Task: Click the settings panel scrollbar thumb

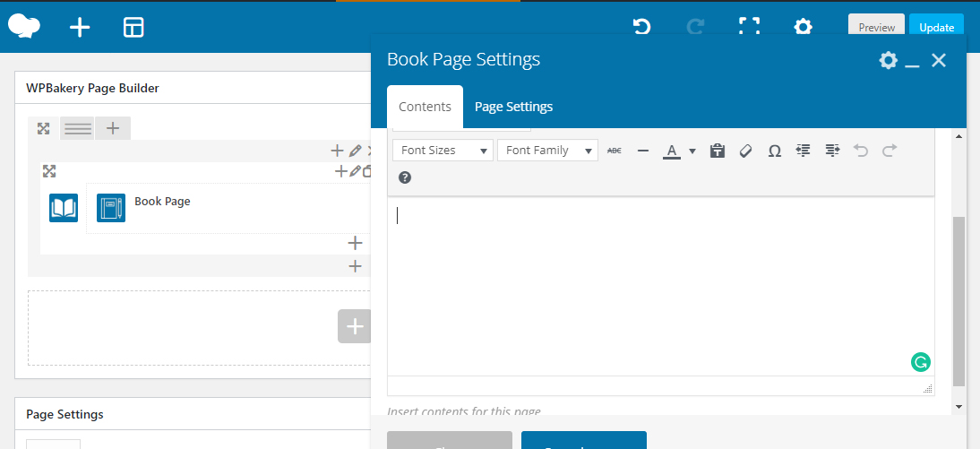Action: 959,300
